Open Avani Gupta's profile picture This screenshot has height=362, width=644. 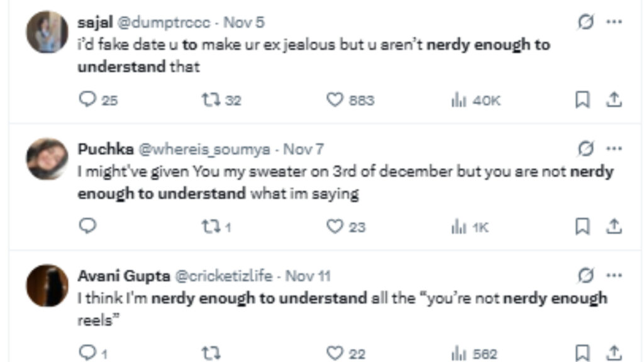coord(47,285)
